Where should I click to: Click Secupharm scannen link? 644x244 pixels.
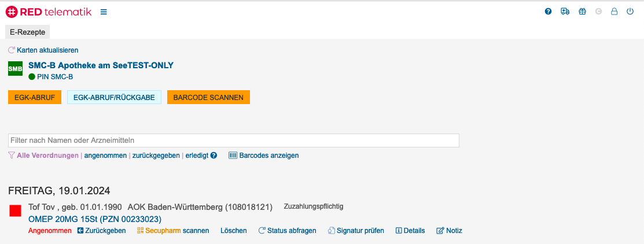[173, 231]
